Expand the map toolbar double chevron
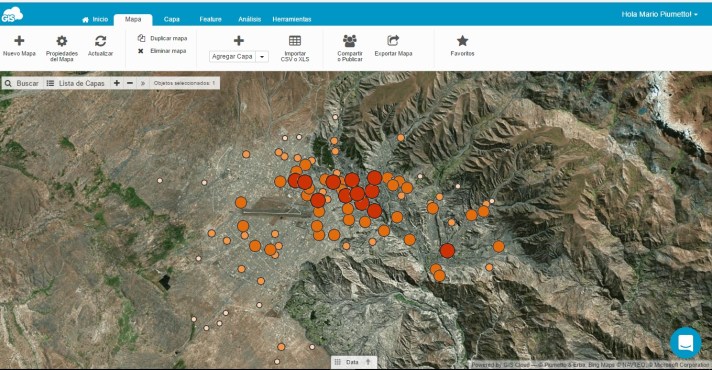 (x=143, y=83)
